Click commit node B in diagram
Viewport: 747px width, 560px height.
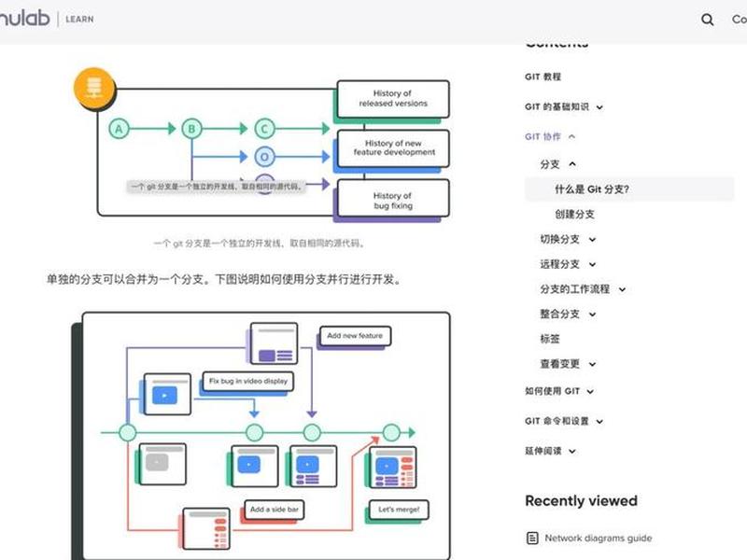tap(191, 129)
